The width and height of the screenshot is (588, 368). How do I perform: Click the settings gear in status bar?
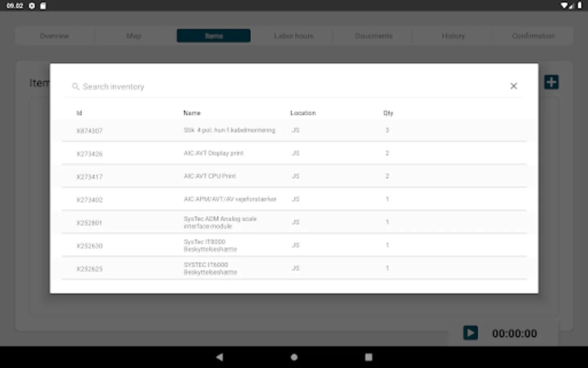(x=32, y=6)
